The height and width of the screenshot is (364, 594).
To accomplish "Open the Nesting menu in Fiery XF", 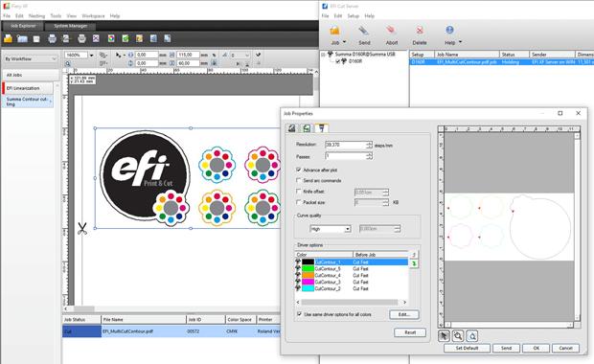I will [36, 16].
